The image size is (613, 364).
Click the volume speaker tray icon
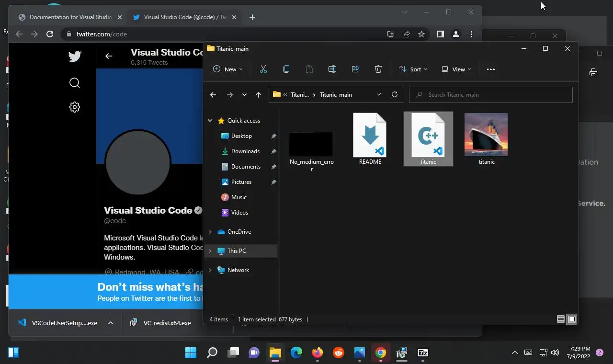point(555,353)
